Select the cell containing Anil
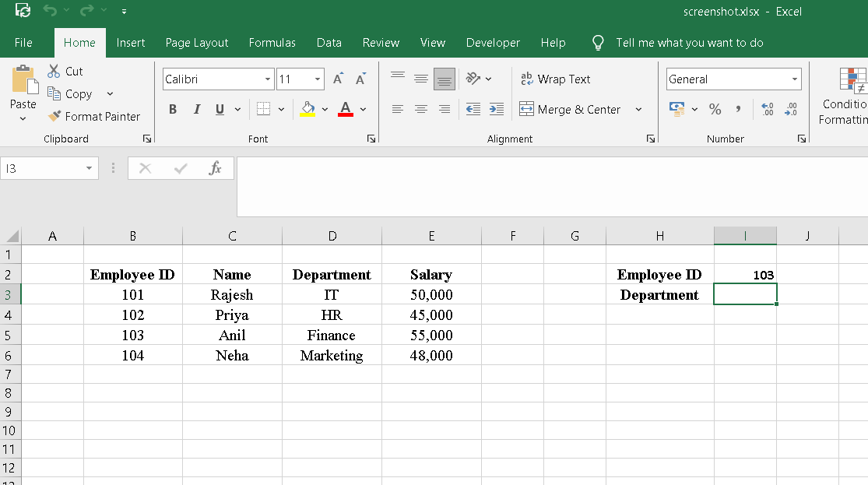868x485 pixels. tap(231, 335)
